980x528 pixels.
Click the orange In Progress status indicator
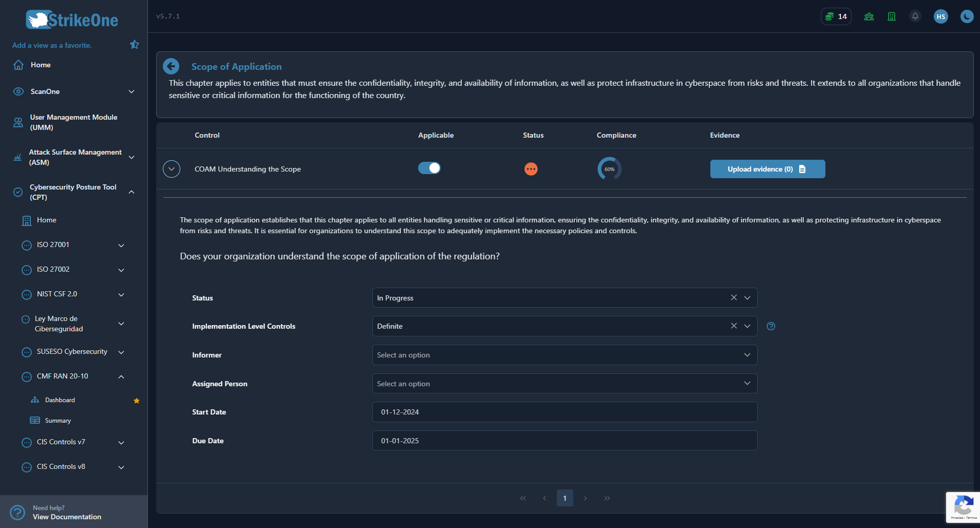tap(531, 169)
